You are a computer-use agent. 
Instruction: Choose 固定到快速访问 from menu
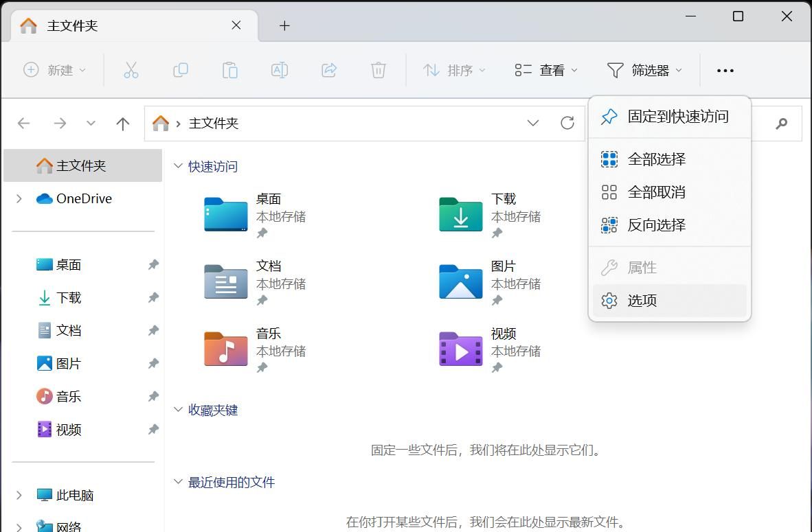click(670, 117)
